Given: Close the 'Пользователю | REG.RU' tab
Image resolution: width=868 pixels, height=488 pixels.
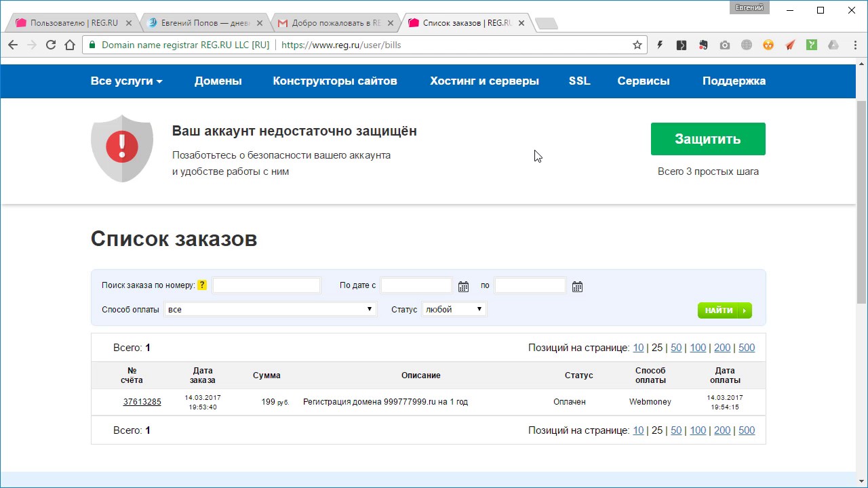Looking at the screenshot, I should [x=129, y=23].
